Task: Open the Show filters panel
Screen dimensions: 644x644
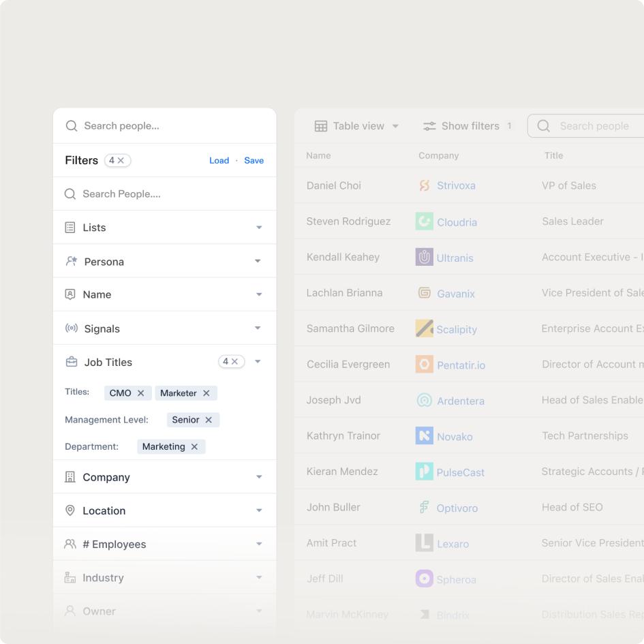Action: pyautogui.click(x=466, y=125)
